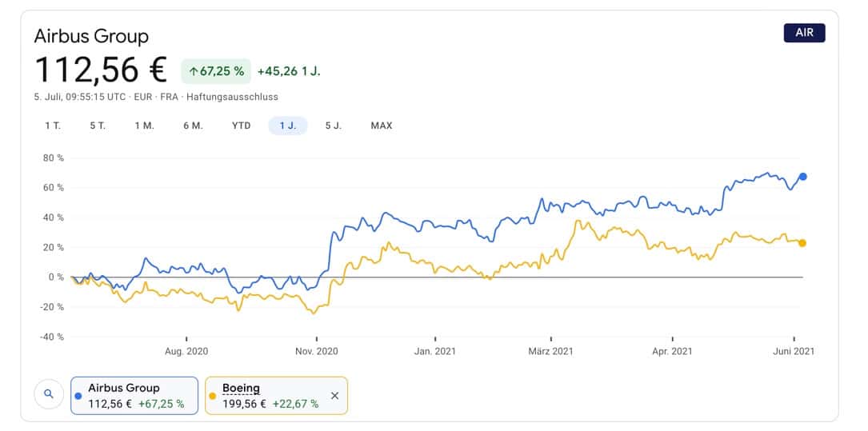Click the 0 % y-axis label
This screenshot has width=868, height=431.
point(55,277)
